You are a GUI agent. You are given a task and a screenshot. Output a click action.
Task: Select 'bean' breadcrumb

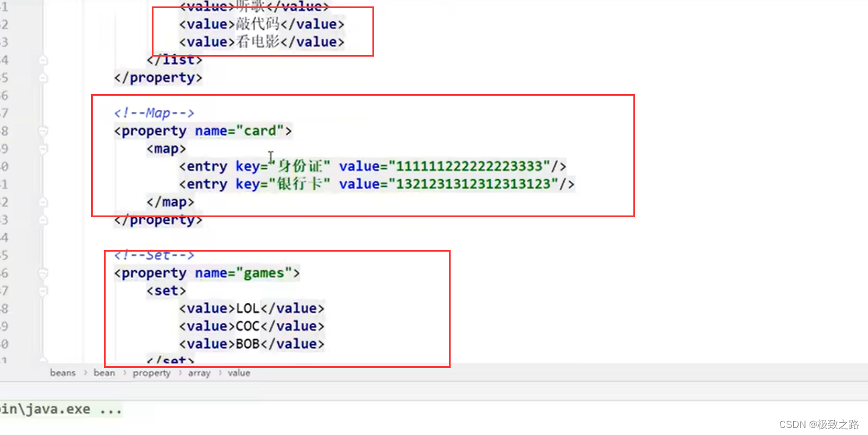pyautogui.click(x=104, y=373)
